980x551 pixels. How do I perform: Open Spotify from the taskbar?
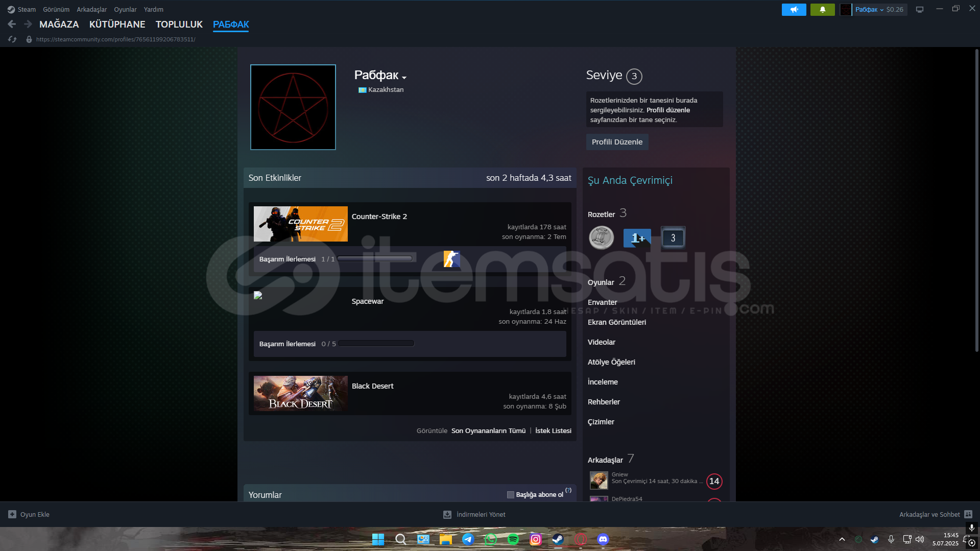pos(513,539)
